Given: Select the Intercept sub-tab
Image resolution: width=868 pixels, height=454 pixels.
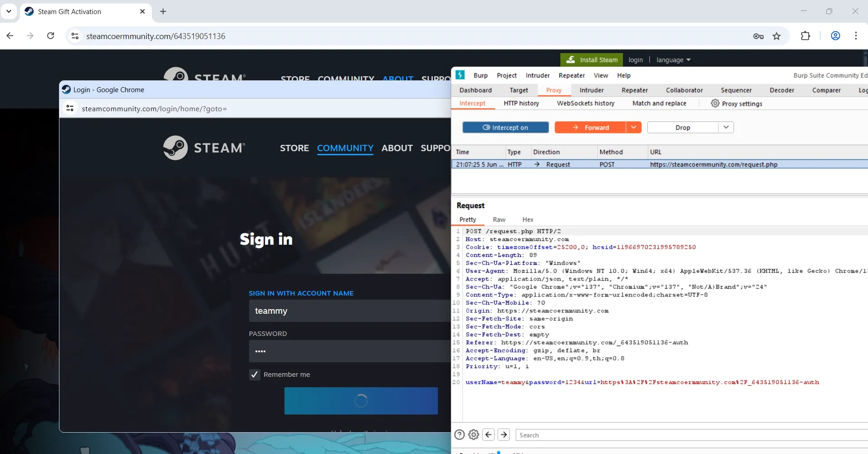Looking at the screenshot, I should click(472, 104).
